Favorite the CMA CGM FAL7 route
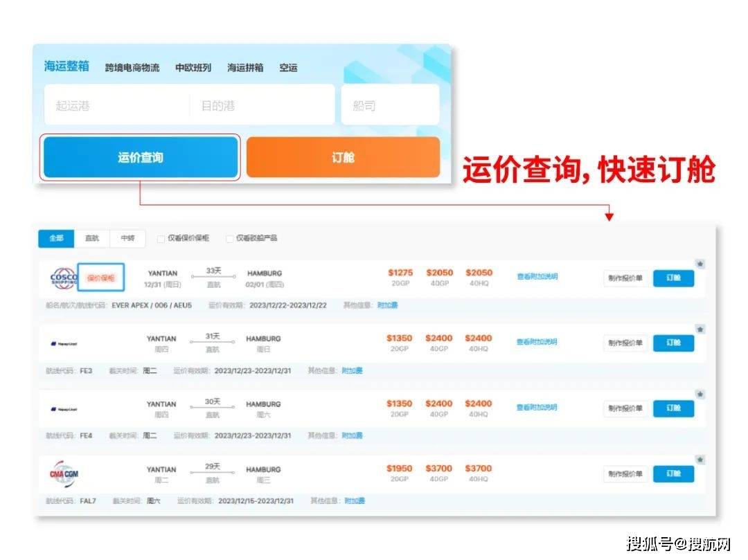This screenshot has height=560, width=748. click(x=700, y=458)
